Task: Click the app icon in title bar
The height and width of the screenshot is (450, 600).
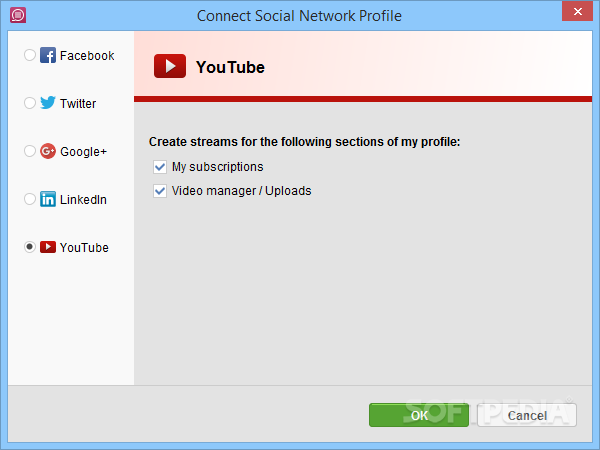Action: (x=18, y=15)
